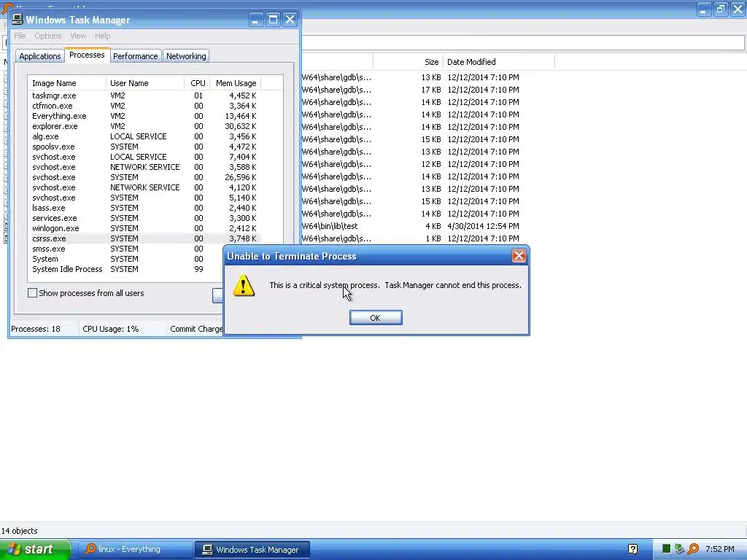Click the Everything search input field
Screen dimensions: 747x560
[x=522, y=42]
